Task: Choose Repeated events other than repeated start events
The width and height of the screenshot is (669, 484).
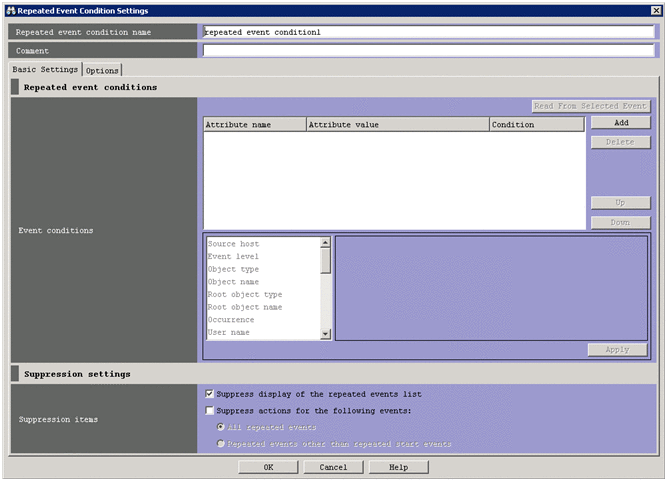Action: click(221, 443)
